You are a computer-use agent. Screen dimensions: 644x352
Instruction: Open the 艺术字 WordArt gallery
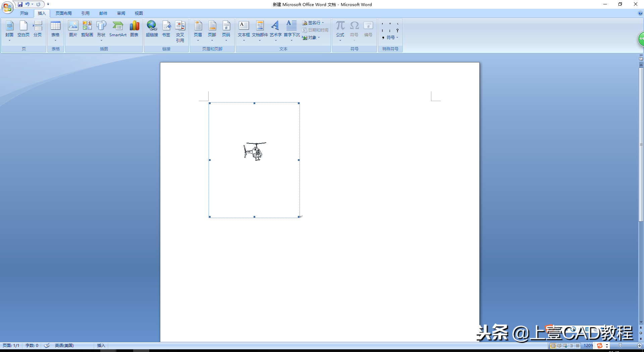pyautogui.click(x=276, y=31)
